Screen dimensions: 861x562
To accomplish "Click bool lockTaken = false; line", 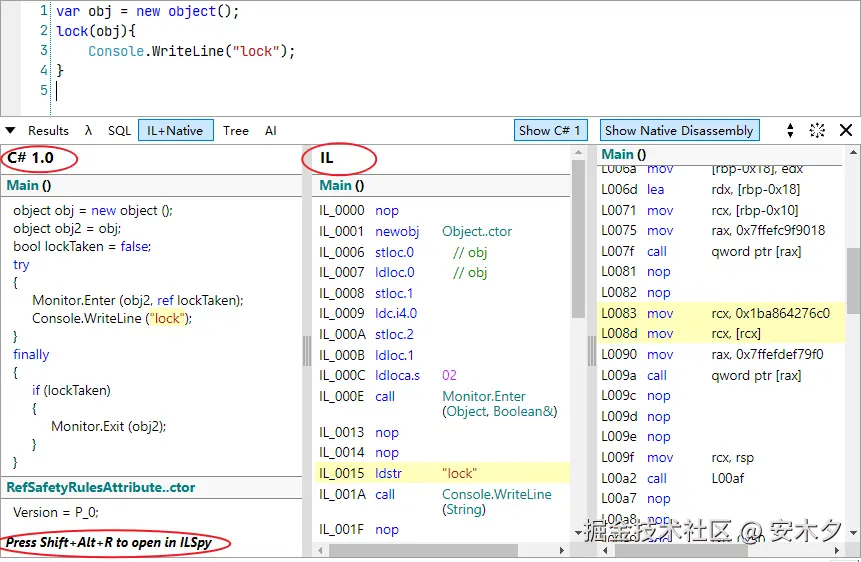I will click(x=82, y=247).
